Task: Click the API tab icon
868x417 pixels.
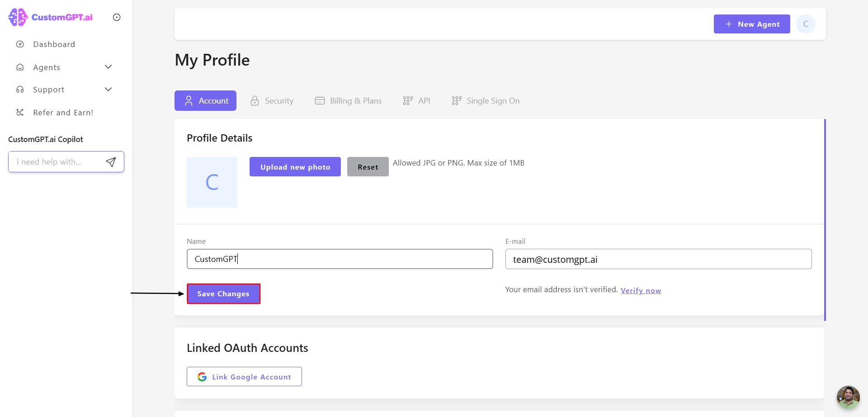Action: point(408,101)
